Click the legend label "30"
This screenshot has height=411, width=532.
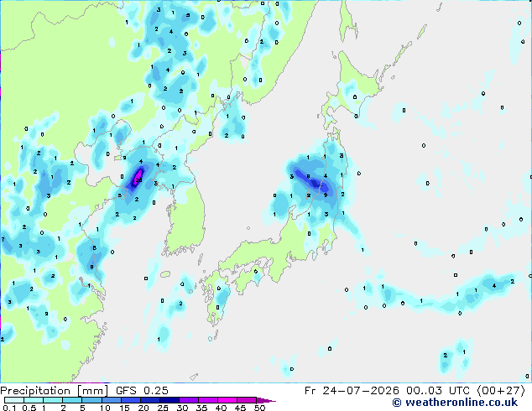tap(182, 408)
